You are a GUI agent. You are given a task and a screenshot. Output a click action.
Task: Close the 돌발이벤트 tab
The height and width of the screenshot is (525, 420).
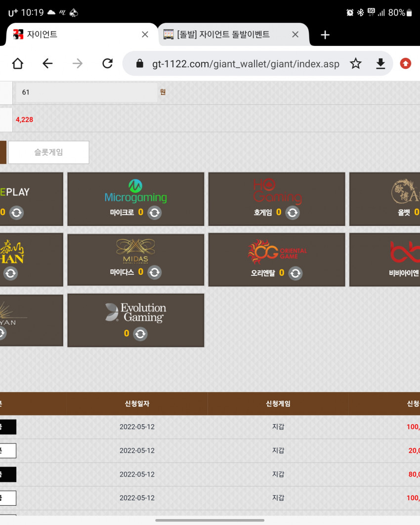[295, 35]
